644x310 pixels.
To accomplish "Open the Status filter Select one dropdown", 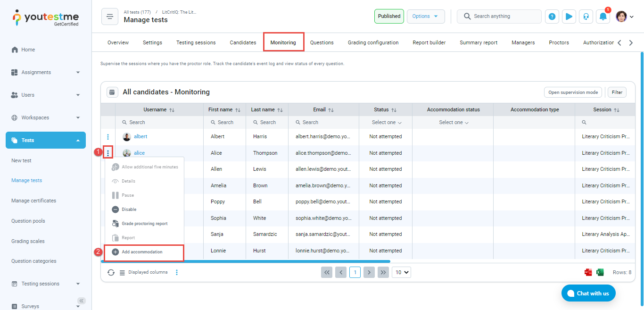I will pos(386,122).
